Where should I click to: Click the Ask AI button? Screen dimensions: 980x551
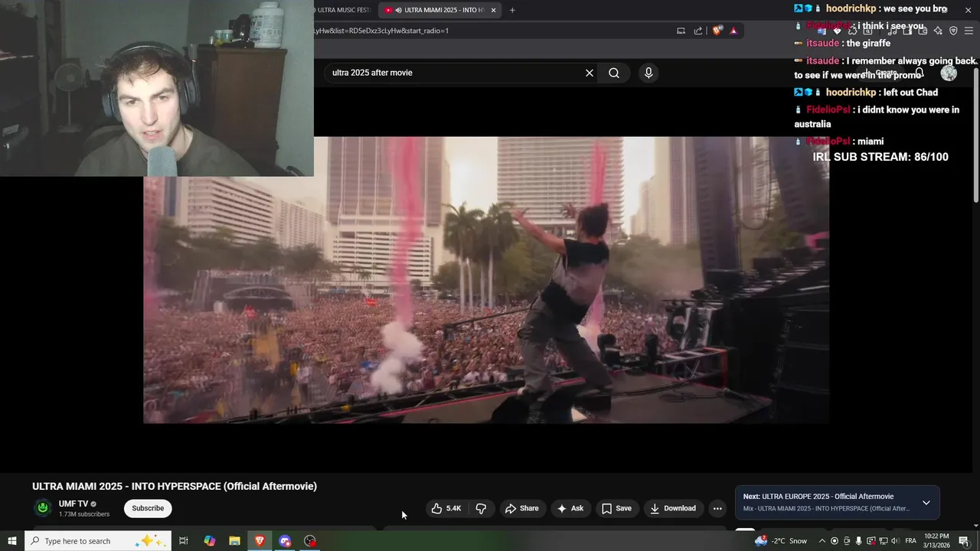coord(570,508)
